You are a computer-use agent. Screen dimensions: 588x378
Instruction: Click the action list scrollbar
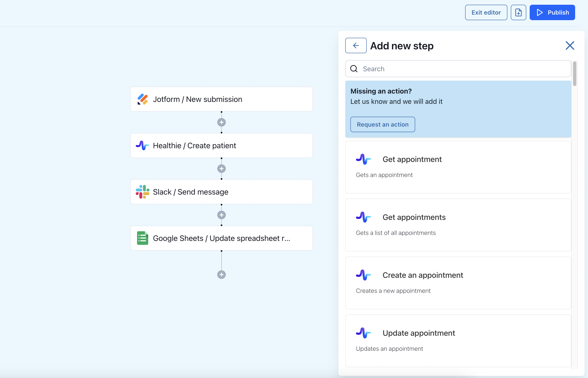(574, 74)
